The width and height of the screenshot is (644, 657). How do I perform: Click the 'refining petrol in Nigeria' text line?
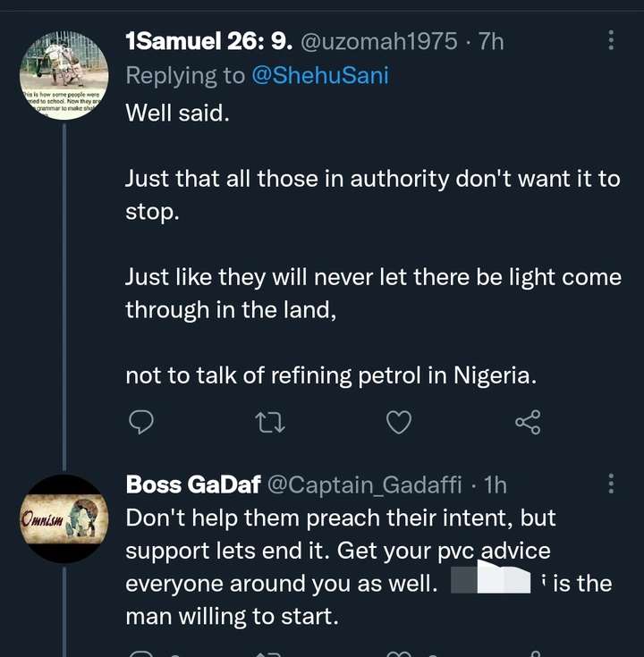[x=331, y=376]
